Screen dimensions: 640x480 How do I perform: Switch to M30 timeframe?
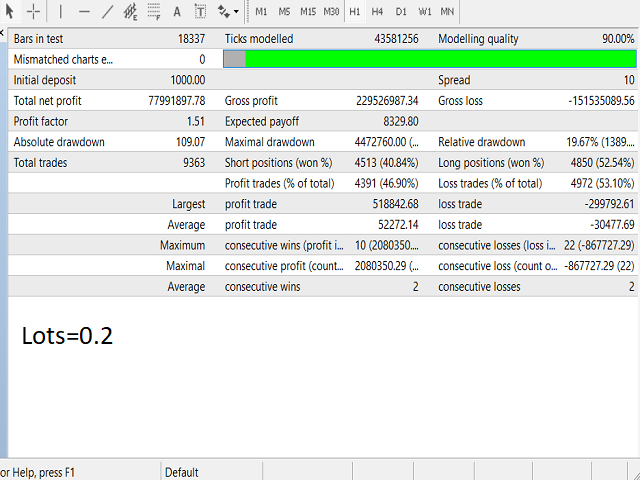(331, 11)
